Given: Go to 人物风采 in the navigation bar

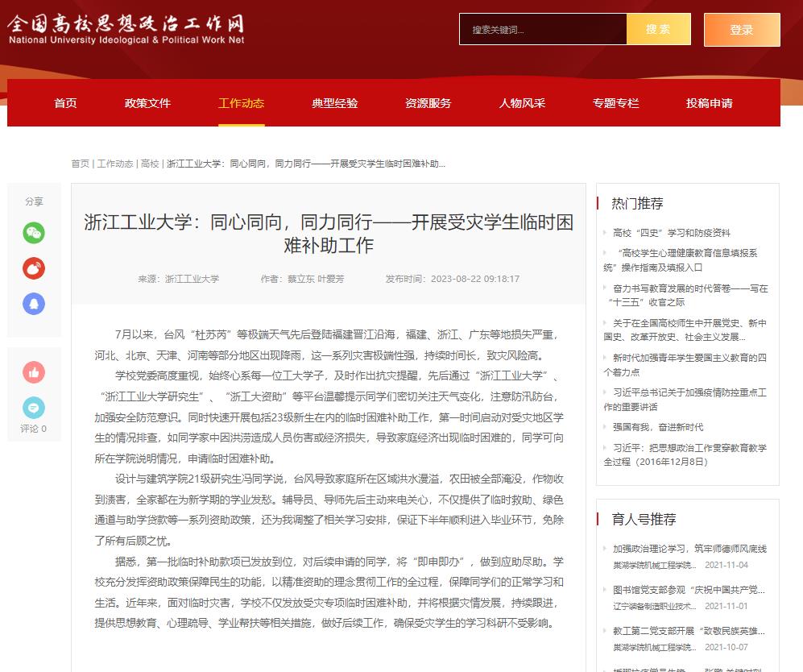Looking at the screenshot, I should click(522, 103).
